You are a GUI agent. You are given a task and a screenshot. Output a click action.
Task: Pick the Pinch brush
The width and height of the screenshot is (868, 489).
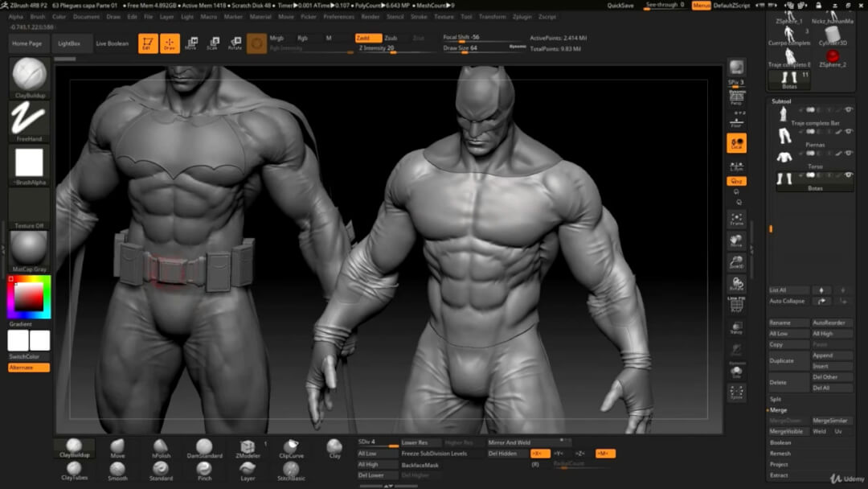204,471
